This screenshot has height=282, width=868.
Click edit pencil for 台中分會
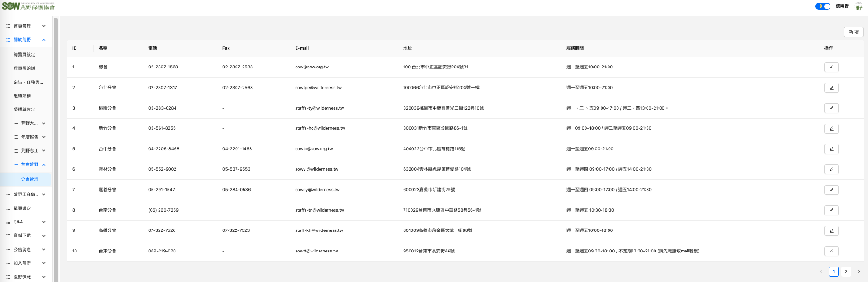tap(831, 149)
